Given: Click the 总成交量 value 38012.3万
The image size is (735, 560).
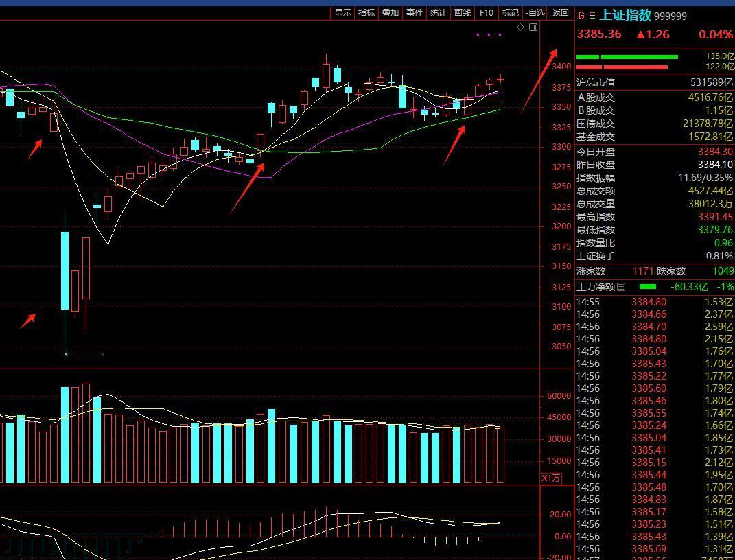Looking at the screenshot, I should pos(710,204).
